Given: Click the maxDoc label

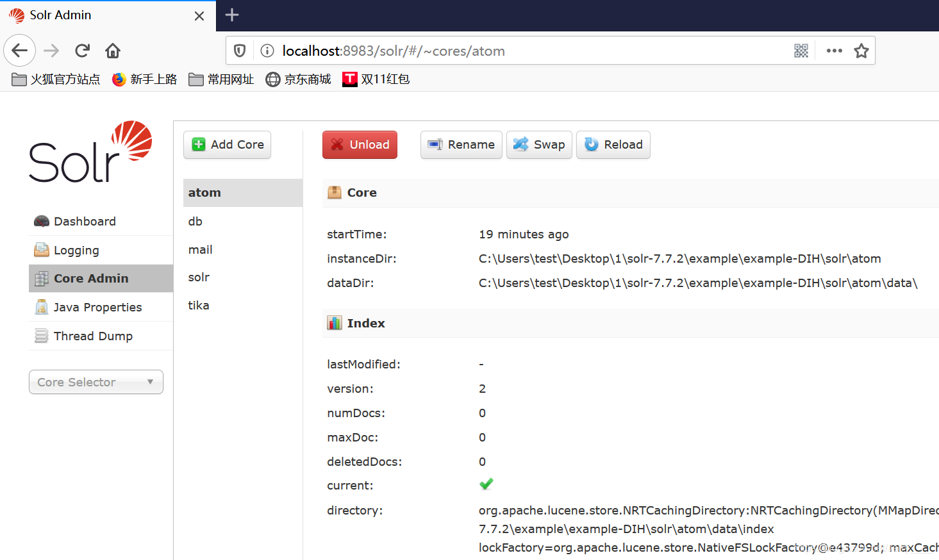Looking at the screenshot, I should point(353,438).
